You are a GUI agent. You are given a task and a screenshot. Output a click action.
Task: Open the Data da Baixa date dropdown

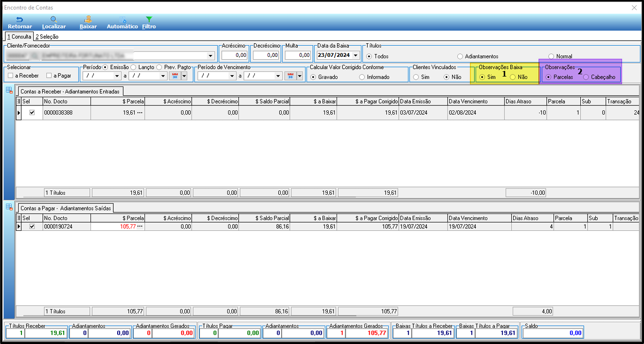click(x=357, y=55)
